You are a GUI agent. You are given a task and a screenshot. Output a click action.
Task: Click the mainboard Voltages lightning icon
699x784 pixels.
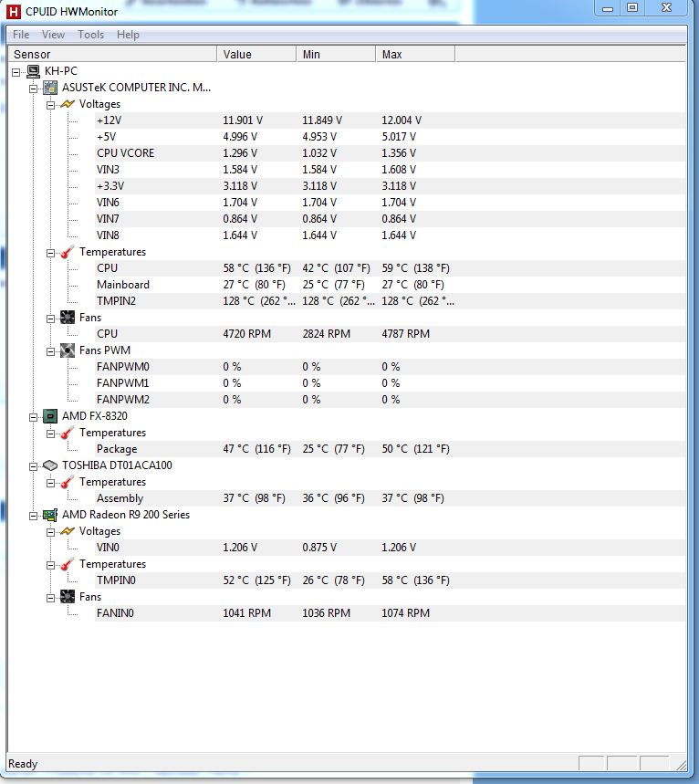(x=68, y=104)
